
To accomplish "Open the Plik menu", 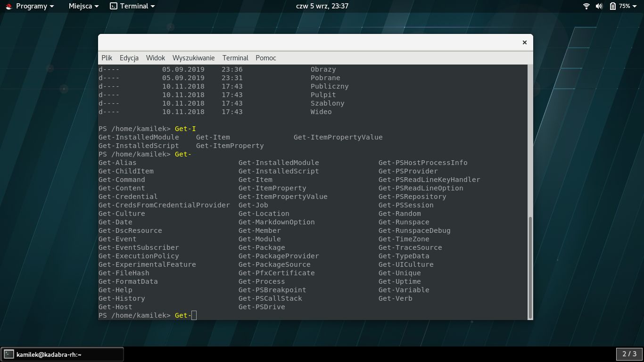I will click(107, 58).
